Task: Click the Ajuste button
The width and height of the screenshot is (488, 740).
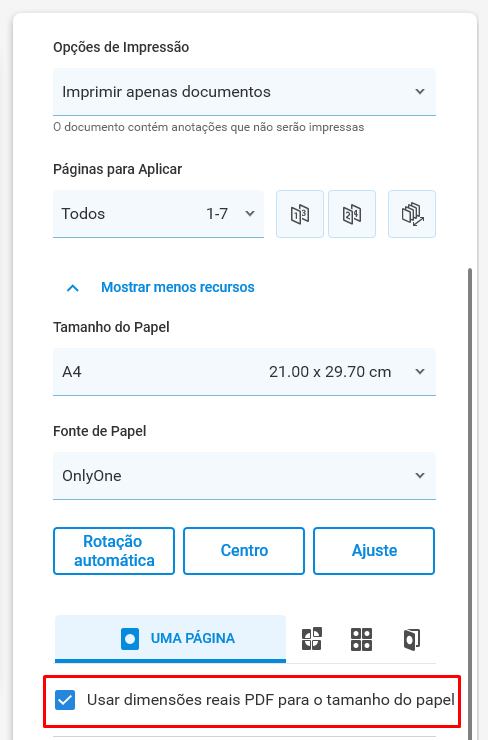Action: coord(374,551)
